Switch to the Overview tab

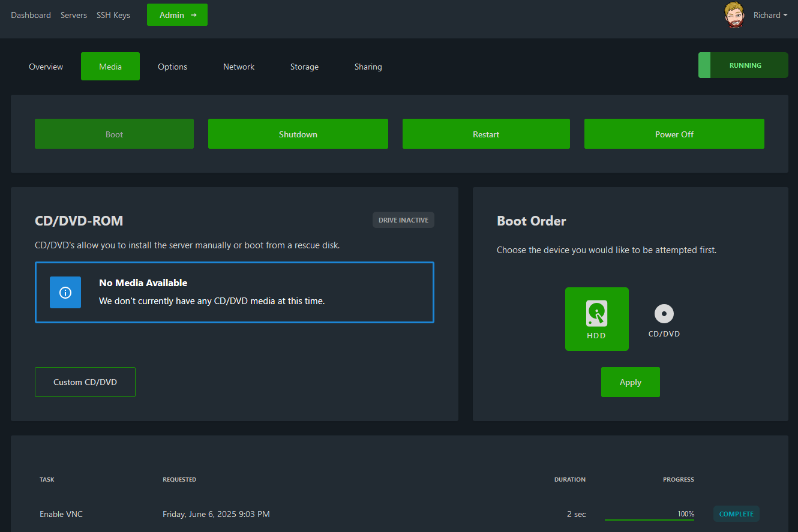click(46, 67)
